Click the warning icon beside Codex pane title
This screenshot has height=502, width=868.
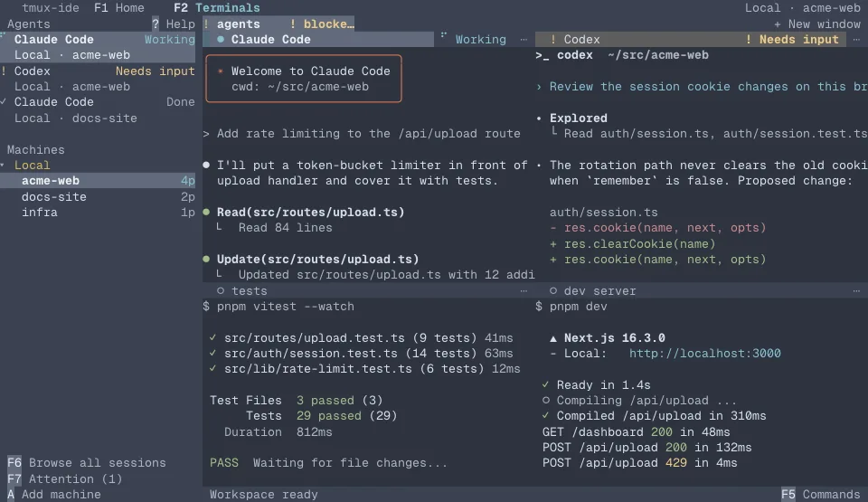(x=553, y=39)
